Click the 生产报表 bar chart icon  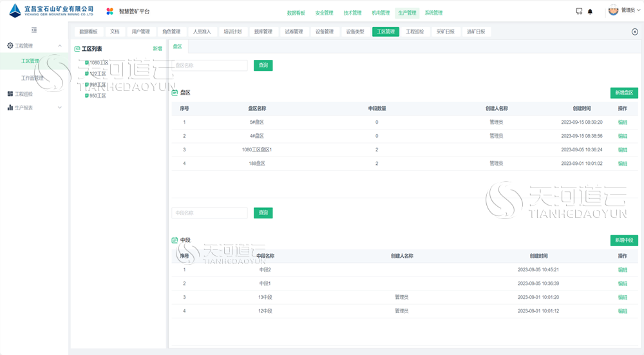point(10,108)
